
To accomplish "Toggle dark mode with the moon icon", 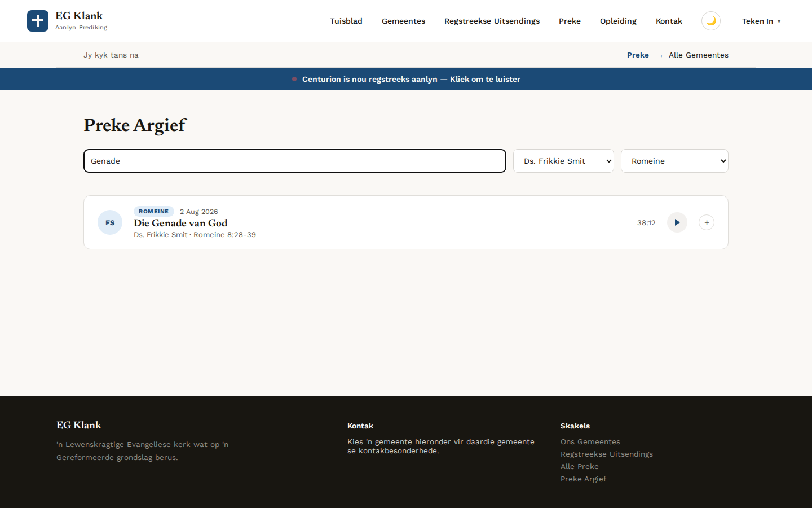I will coord(711,21).
